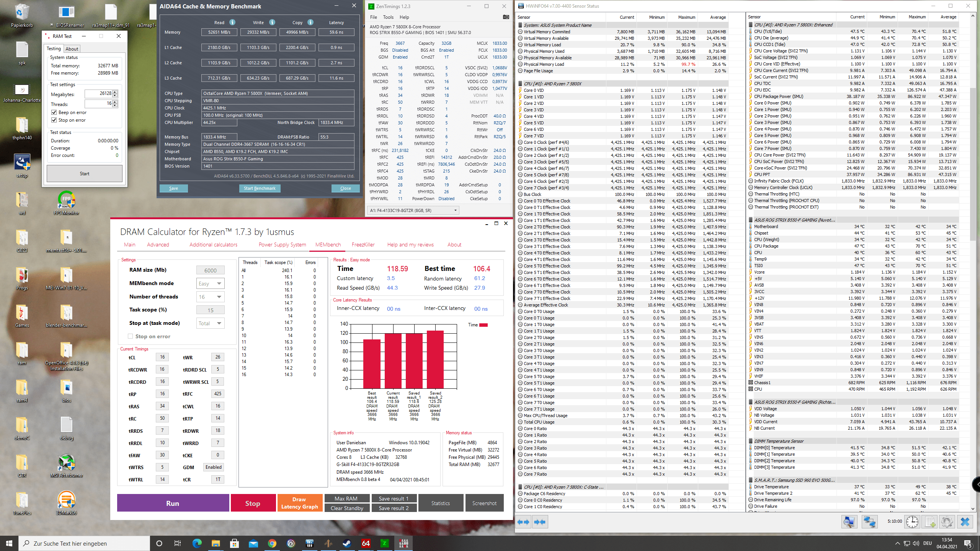The image size is (980, 551).
Task: Click the Write info icon in AIDA64
Action: point(272,22)
